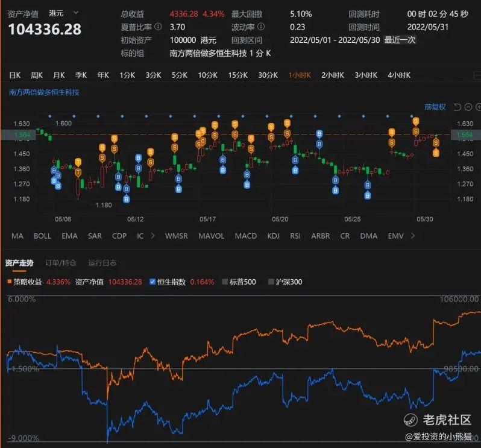Screen dimensions: 481x448
Task: Click the 0.164% 恒生指数 return value
Action: 202,282
